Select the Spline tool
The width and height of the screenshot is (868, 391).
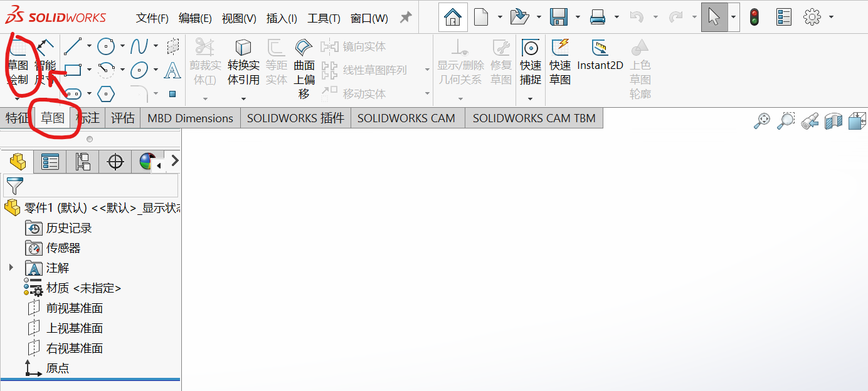point(140,45)
